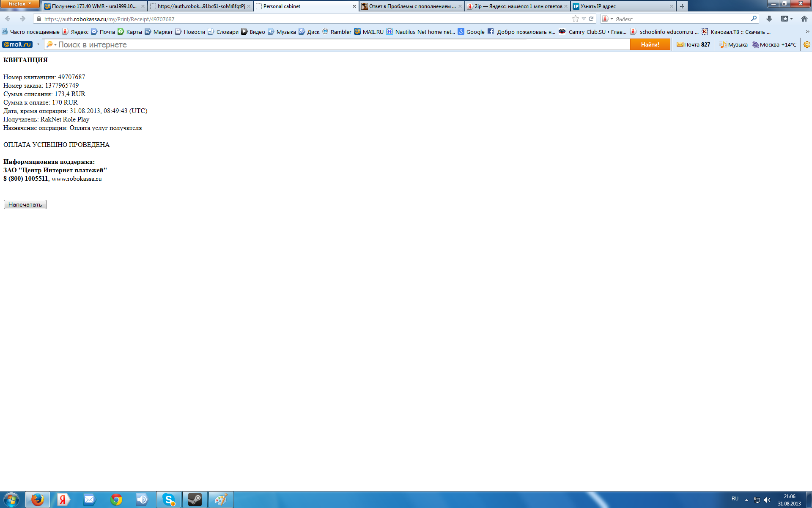812x508 pixels.
Task: Click the reload page icon in address bar
Action: (591, 19)
